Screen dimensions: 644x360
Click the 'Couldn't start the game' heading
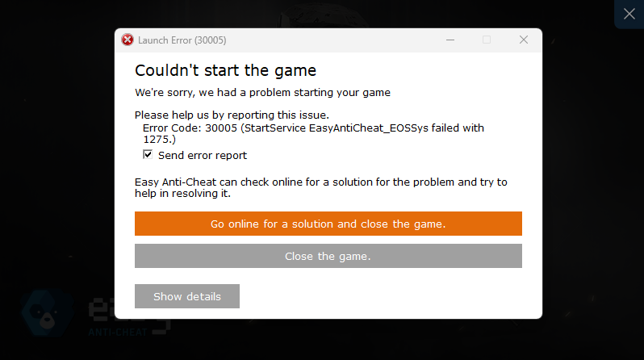click(225, 70)
